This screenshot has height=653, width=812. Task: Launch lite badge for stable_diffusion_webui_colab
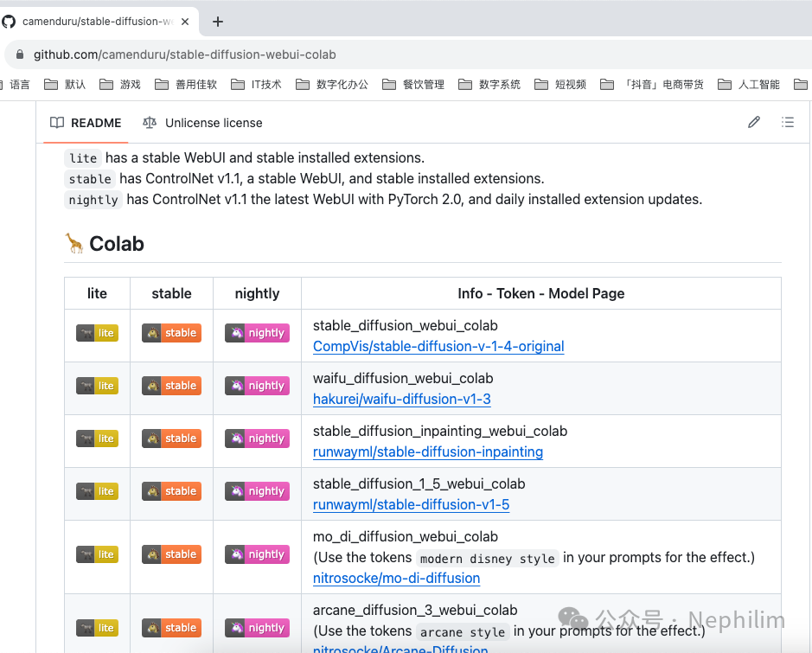coord(98,333)
